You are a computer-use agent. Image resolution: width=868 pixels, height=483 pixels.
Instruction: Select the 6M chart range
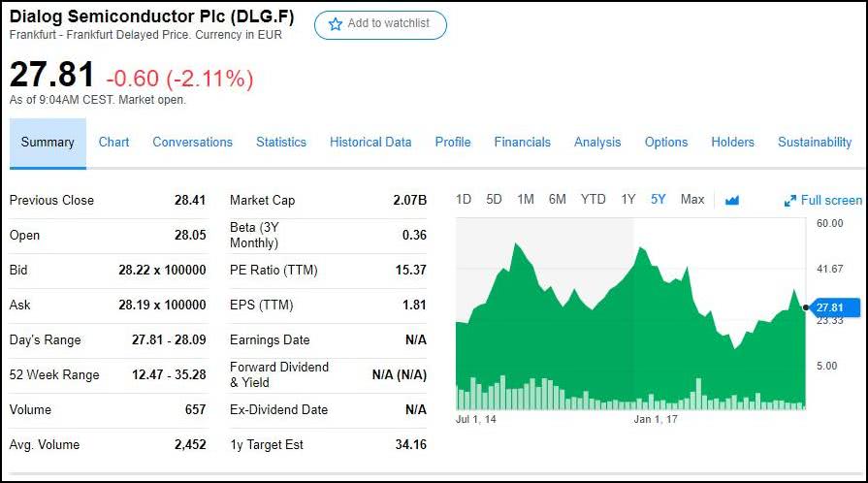(558, 200)
